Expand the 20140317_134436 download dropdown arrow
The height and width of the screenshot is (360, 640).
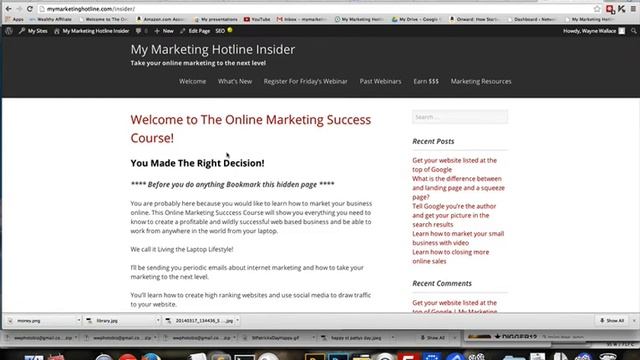(237, 321)
